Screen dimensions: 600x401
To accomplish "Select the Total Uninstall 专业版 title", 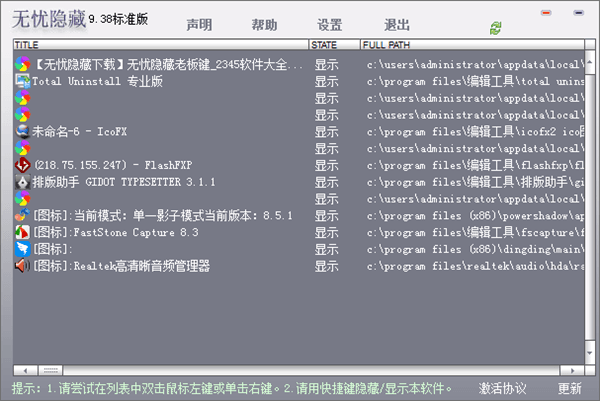I will tap(97, 81).
